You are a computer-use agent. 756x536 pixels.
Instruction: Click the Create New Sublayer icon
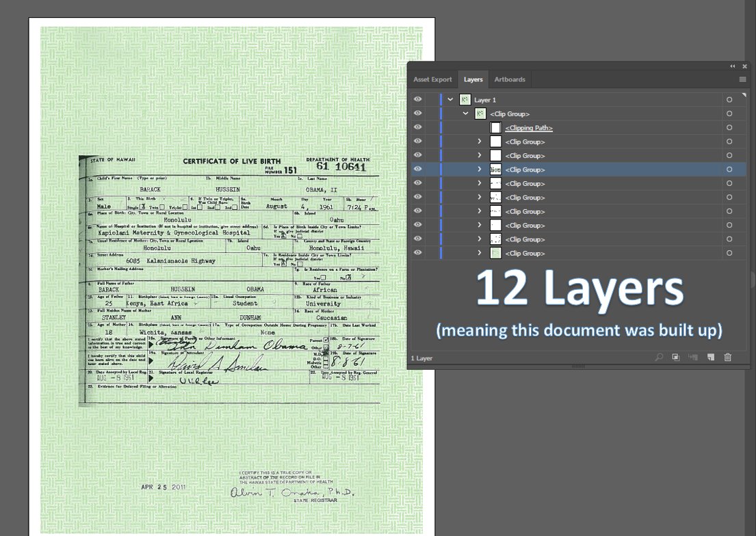pyautogui.click(x=693, y=357)
